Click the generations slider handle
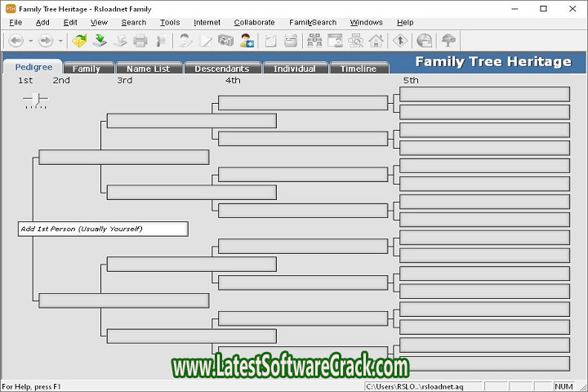The height and width of the screenshot is (392, 588). click(x=35, y=100)
